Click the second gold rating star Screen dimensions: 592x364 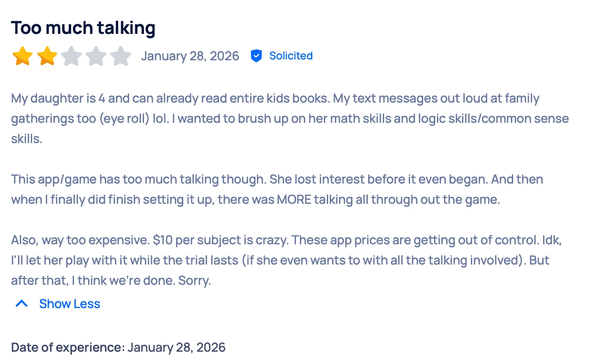[x=47, y=56]
